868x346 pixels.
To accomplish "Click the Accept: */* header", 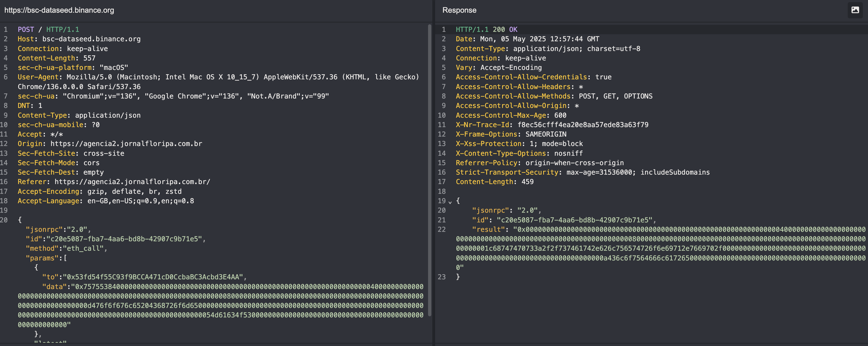I will [x=40, y=134].
